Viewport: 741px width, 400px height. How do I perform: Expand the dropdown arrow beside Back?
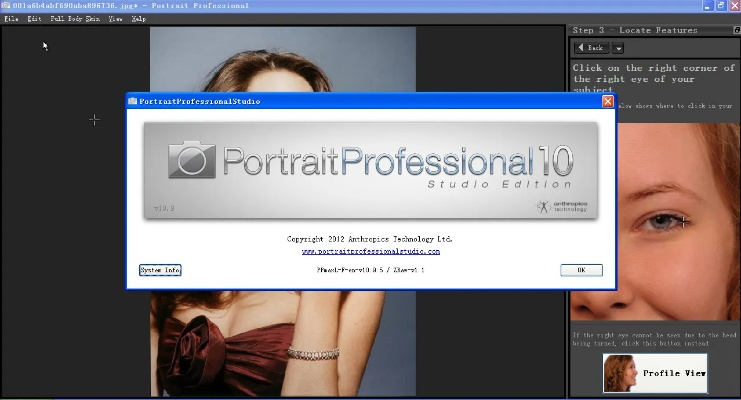click(x=618, y=48)
